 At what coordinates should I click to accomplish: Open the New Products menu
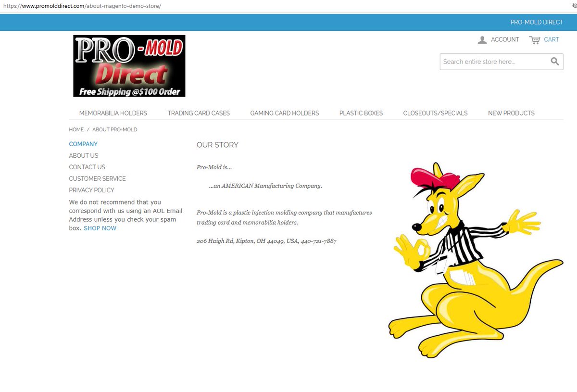tap(511, 113)
